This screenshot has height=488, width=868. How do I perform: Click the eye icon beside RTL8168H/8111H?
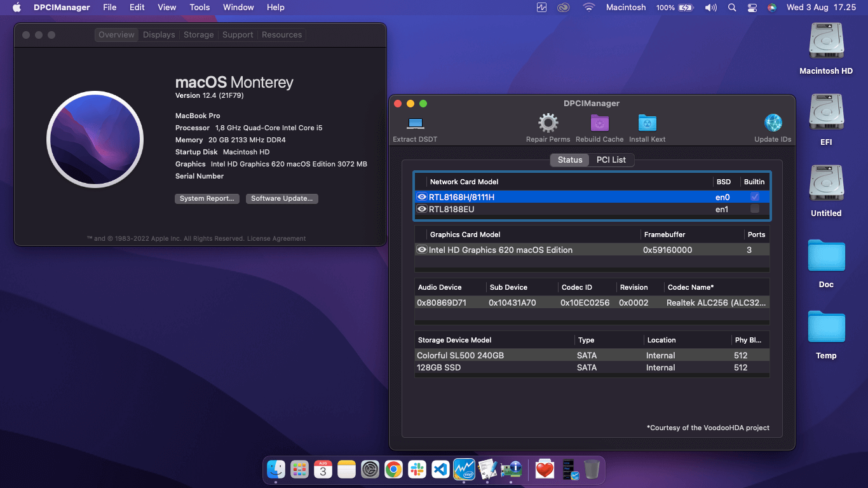tap(422, 197)
